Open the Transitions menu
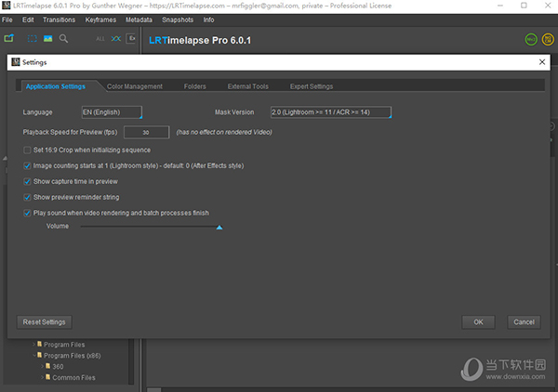Screen dimensions: 558x392 (60, 20)
